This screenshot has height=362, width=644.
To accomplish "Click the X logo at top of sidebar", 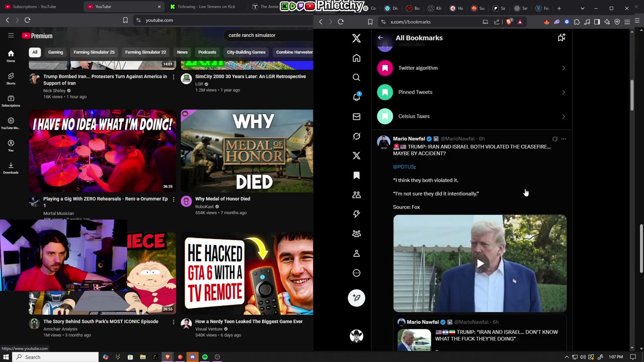I will click(x=356, y=38).
